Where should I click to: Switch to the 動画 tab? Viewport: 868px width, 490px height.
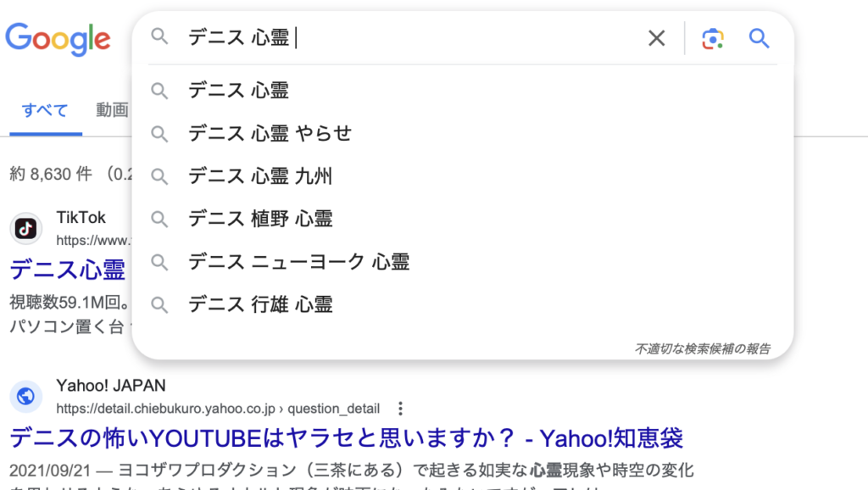(x=112, y=110)
